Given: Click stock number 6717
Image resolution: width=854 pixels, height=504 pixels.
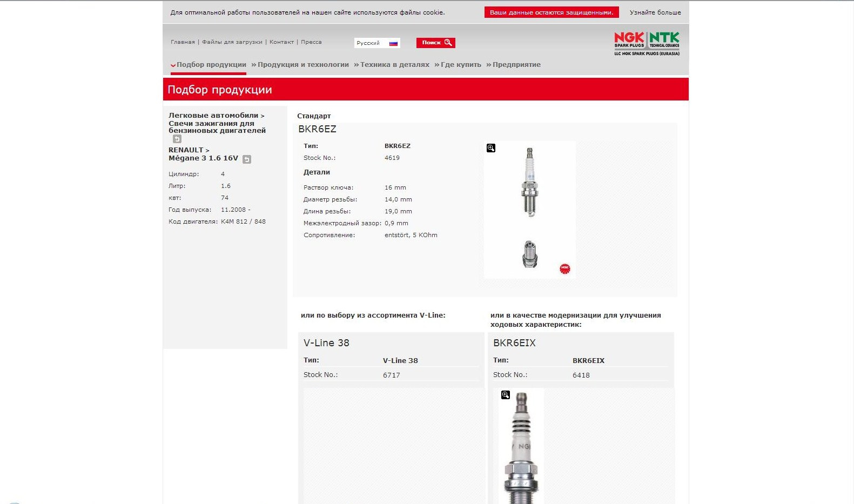Looking at the screenshot, I should click(392, 375).
